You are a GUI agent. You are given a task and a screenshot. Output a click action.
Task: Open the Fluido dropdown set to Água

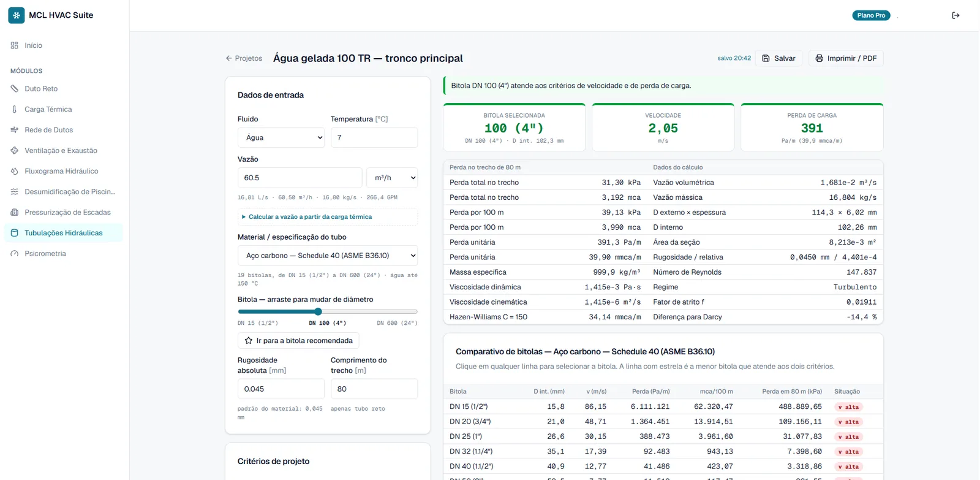(281, 137)
